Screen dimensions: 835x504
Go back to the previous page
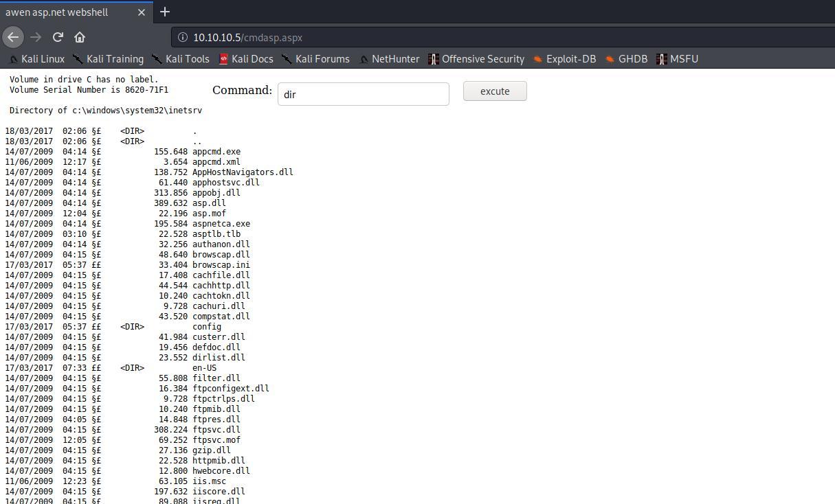coord(13,37)
